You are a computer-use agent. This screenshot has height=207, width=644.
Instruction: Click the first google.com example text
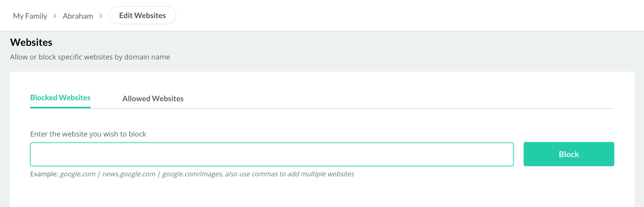[78, 174]
